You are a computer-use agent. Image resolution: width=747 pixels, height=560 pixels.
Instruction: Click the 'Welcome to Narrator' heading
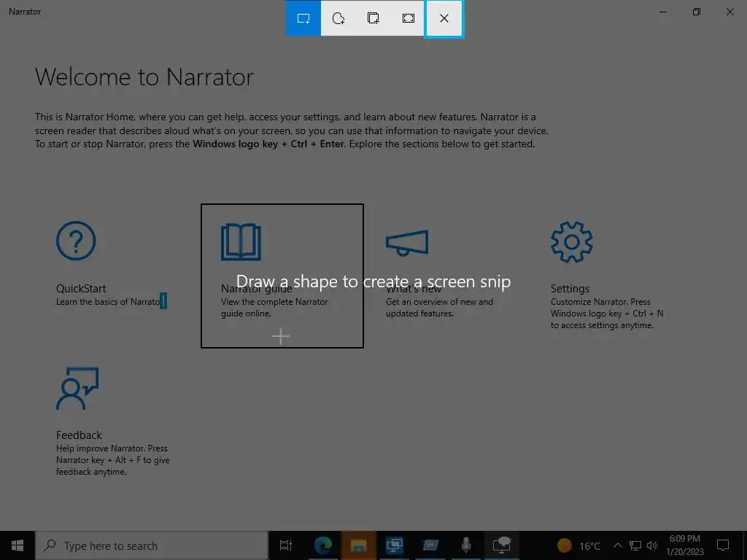point(144,77)
